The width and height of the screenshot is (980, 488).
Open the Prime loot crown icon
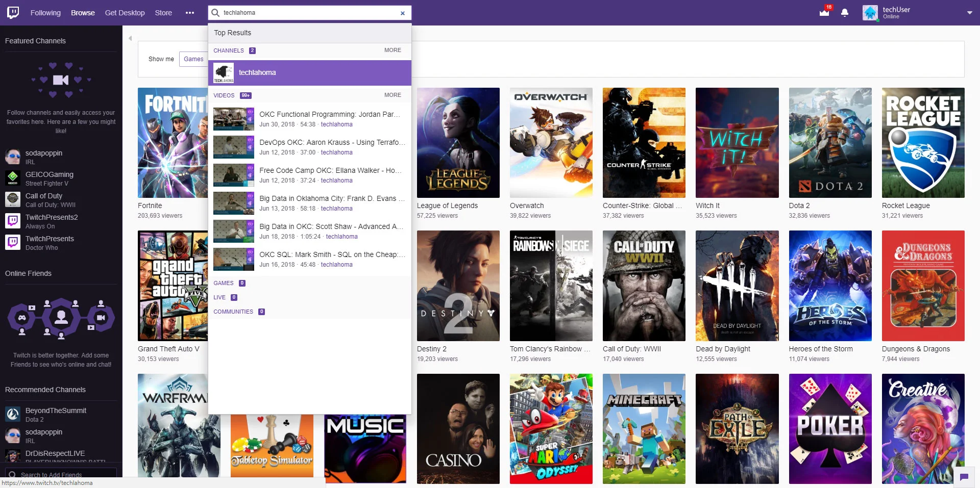[x=824, y=12]
